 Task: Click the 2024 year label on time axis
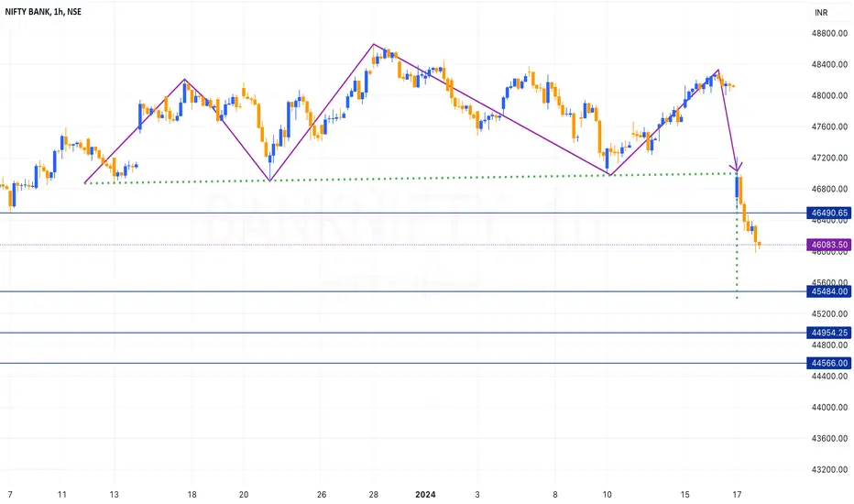pos(425,495)
